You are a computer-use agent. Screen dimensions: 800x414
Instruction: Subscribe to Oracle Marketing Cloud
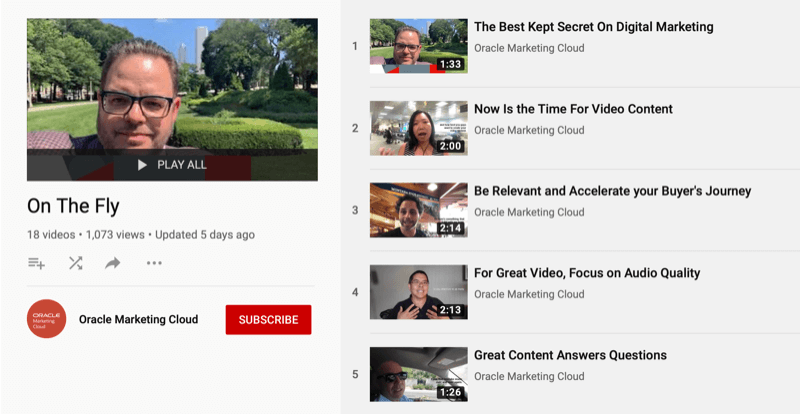(268, 320)
